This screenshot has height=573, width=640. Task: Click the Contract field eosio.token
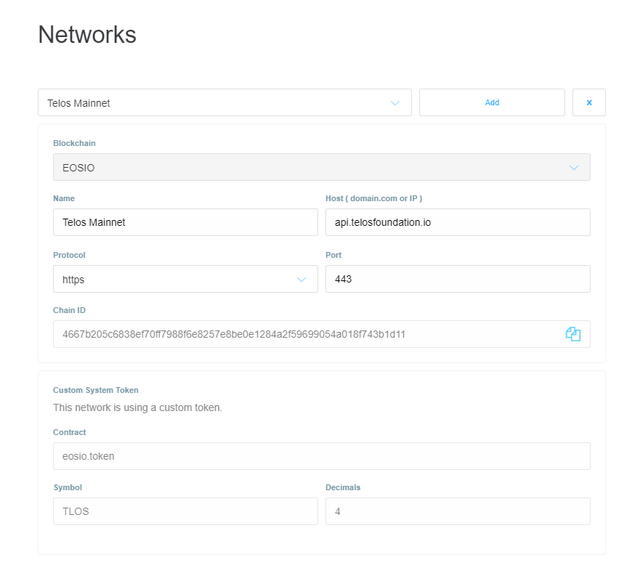point(322,456)
